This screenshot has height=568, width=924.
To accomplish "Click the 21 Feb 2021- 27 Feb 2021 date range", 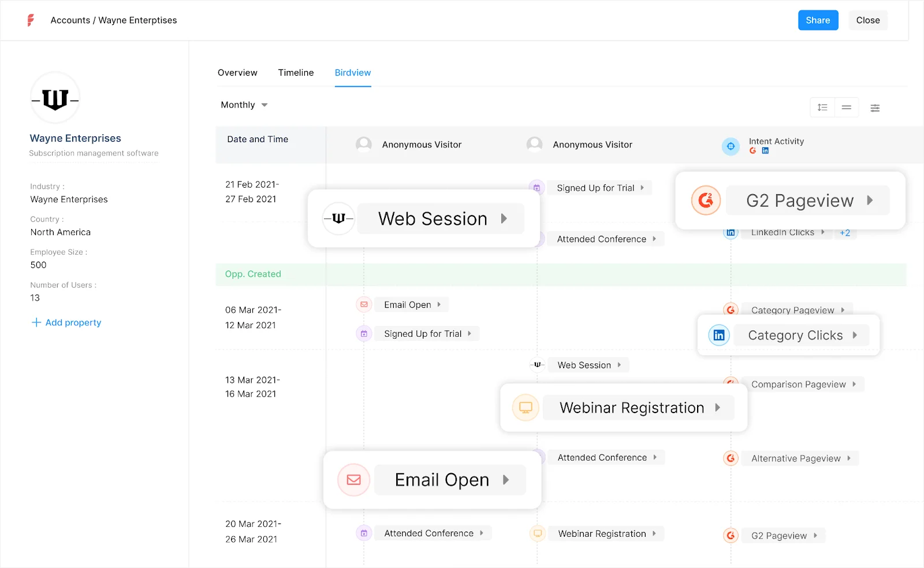I will coord(252,192).
